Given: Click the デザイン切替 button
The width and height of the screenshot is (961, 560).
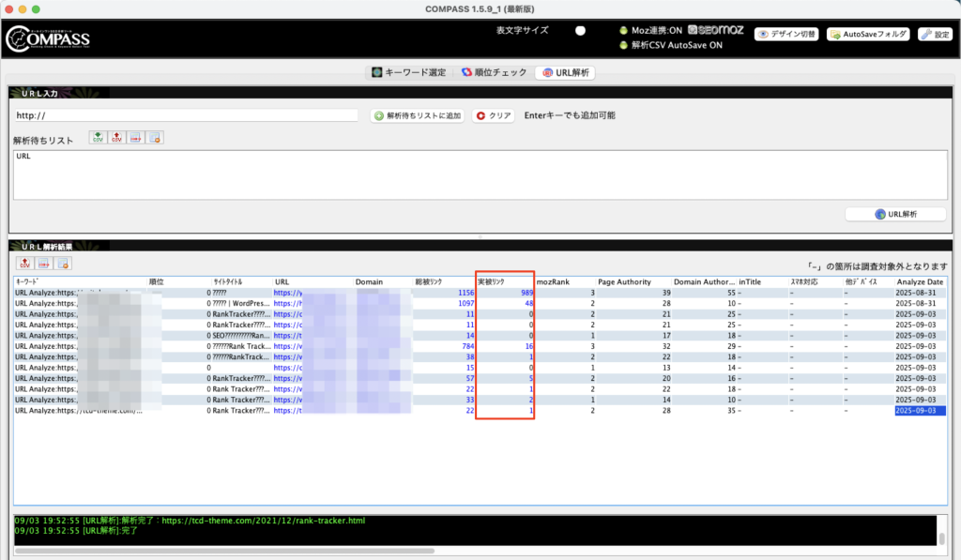Looking at the screenshot, I should (x=786, y=34).
